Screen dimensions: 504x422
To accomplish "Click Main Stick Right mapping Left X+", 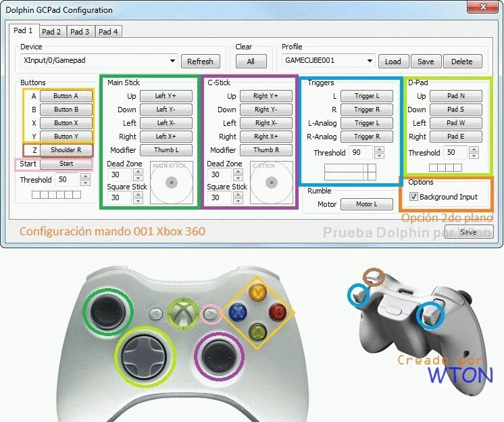I will pyautogui.click(x=166, y=137).
